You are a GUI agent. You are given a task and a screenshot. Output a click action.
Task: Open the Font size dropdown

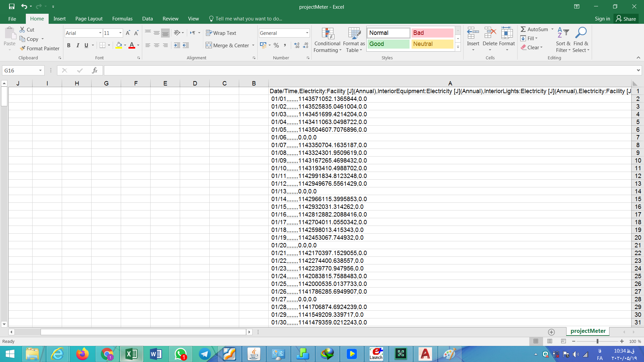click(120, 33)
